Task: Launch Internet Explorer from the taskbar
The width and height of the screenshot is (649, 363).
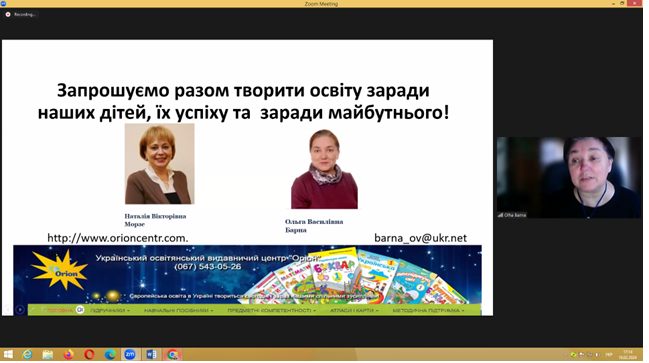Action: click(27, 355)
